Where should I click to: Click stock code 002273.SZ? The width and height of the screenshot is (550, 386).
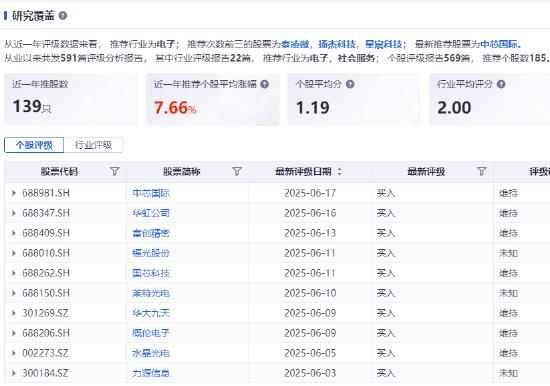(x=45, y=353)
